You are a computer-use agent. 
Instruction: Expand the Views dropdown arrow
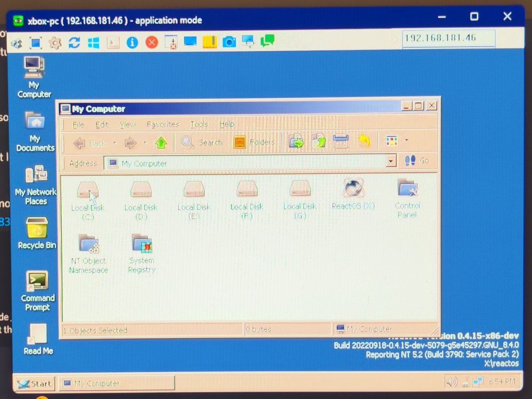(406, 141)
